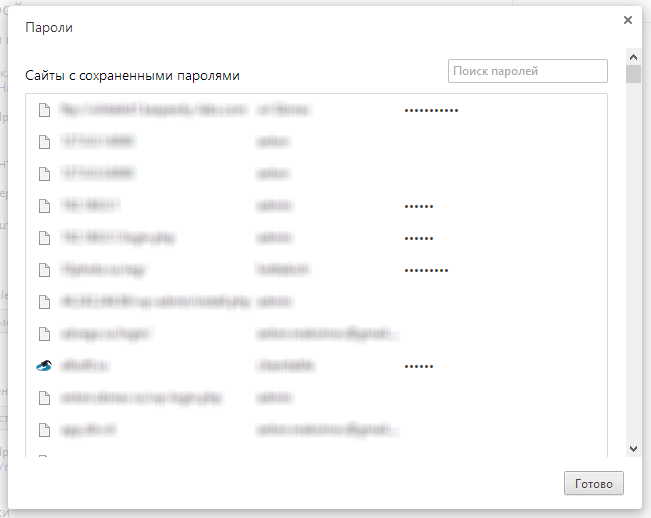651x518 pixels.
Task: Click the page icon of the sixth saved site
Action: 43,270
